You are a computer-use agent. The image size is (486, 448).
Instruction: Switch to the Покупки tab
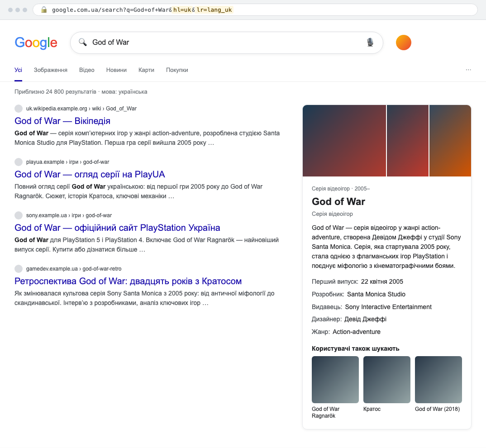177,70
